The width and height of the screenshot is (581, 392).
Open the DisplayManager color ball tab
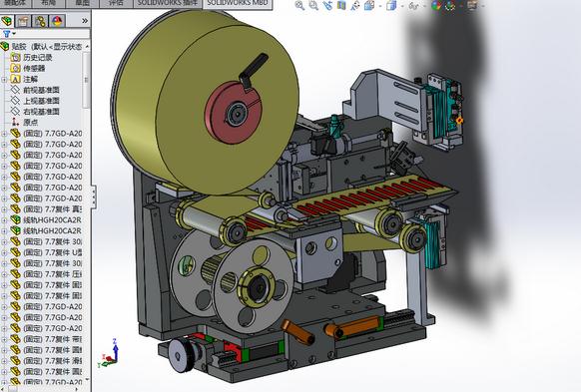point(57,21)
